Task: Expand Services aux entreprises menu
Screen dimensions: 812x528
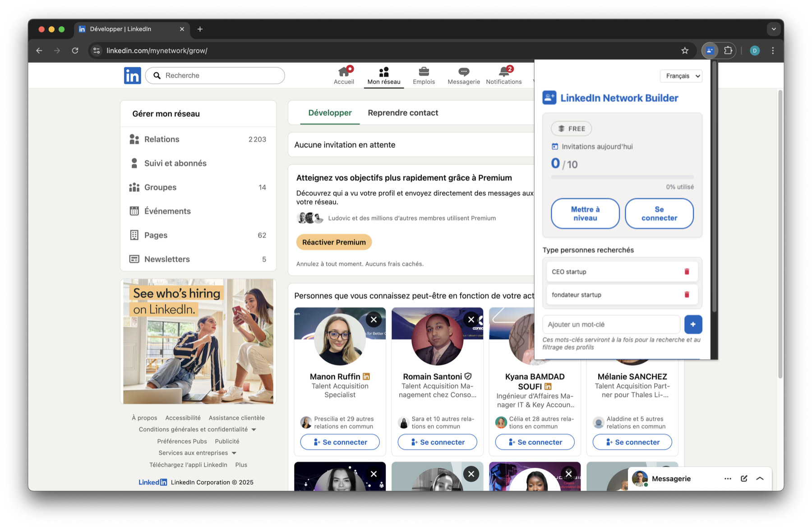Action: coord(197,453)
